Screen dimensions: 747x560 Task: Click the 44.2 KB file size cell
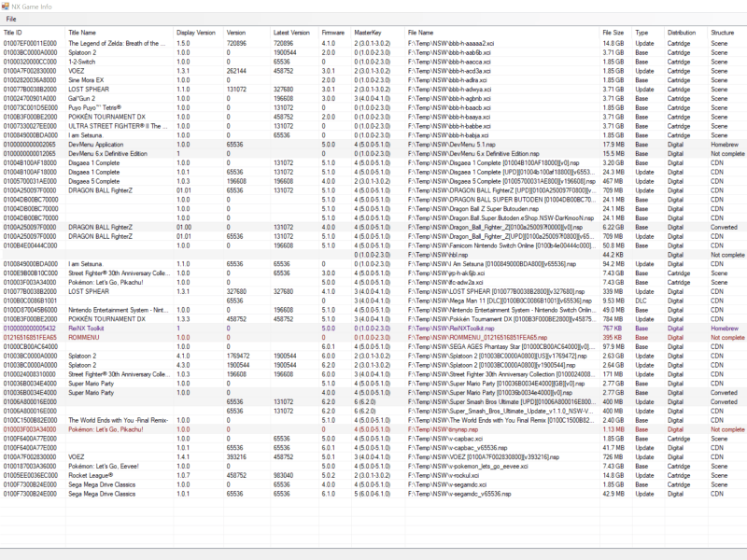[613, 255]
